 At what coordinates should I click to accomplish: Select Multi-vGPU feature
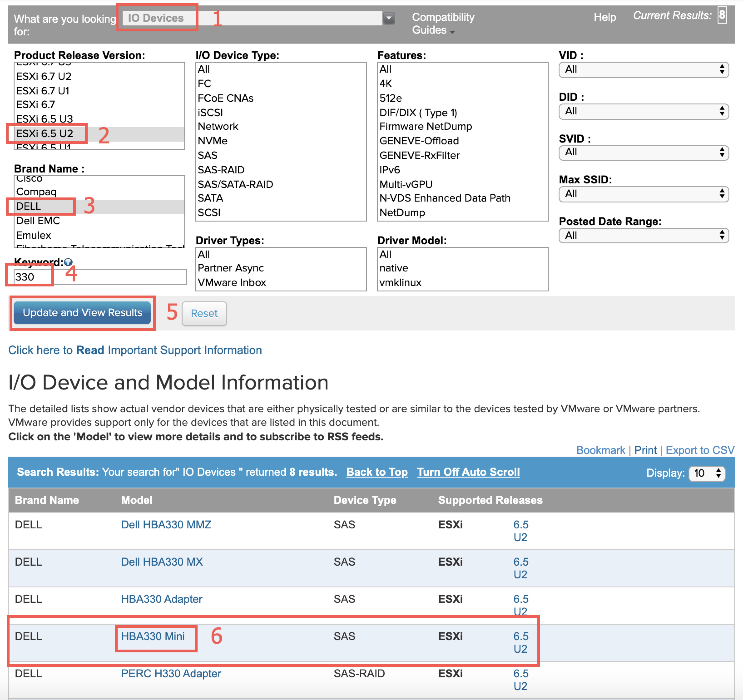click(462, 184)
